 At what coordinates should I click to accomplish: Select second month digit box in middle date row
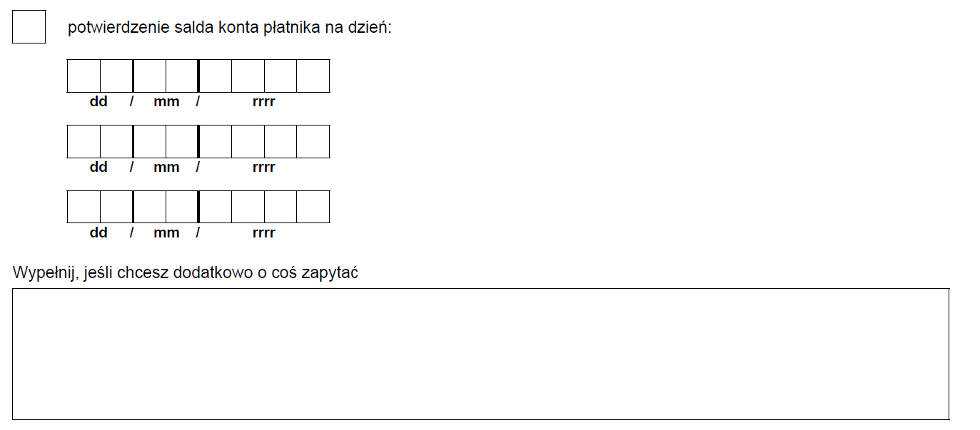(182, 141)
